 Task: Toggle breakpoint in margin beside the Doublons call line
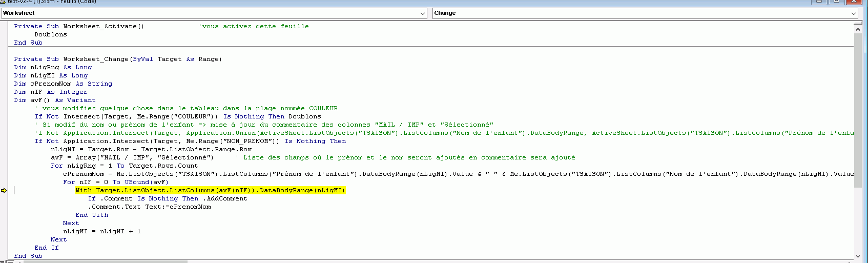click(x=4, y=34)
